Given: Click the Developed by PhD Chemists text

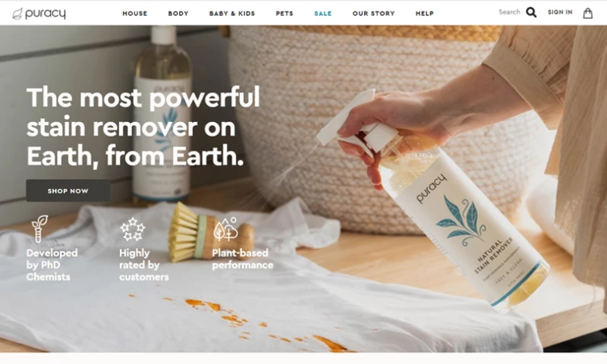Looking at the screenshot, I should coord(52,265).
